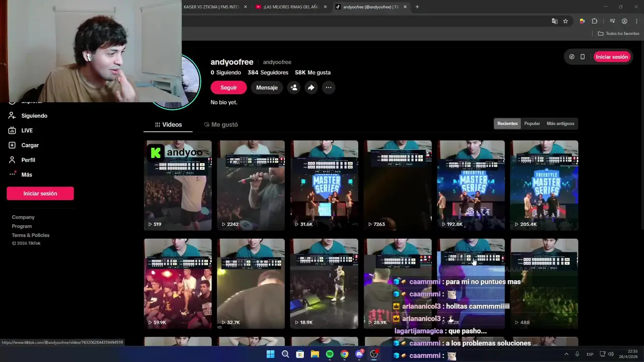
Task: Open the Siguiendo feed in sidebar
Action: click(28, 116)
